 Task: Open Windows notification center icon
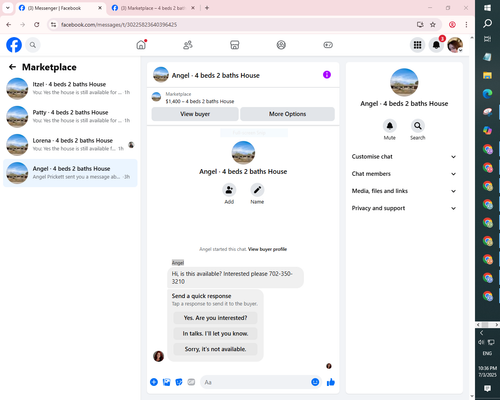click(487, 388)
